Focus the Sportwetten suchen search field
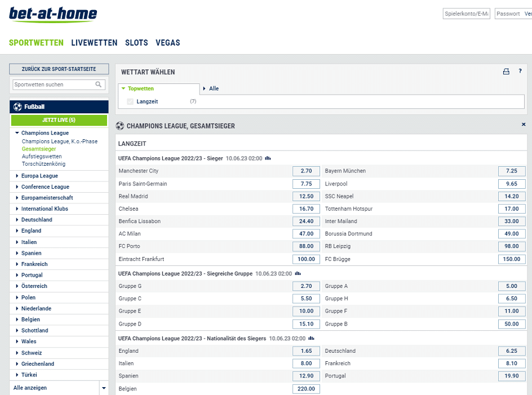 click(59, 85)
